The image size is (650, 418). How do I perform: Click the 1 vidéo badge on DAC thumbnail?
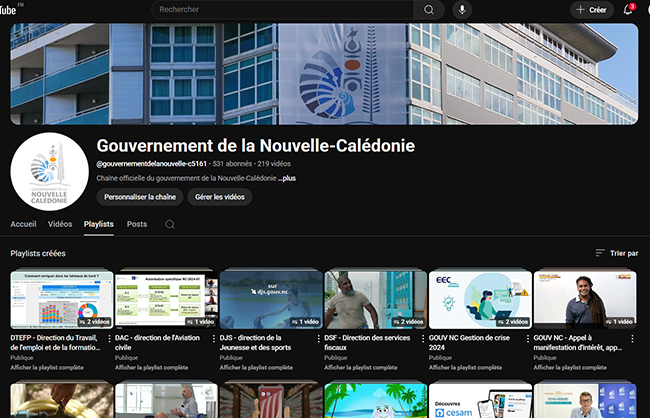click(x=201, y=322)
